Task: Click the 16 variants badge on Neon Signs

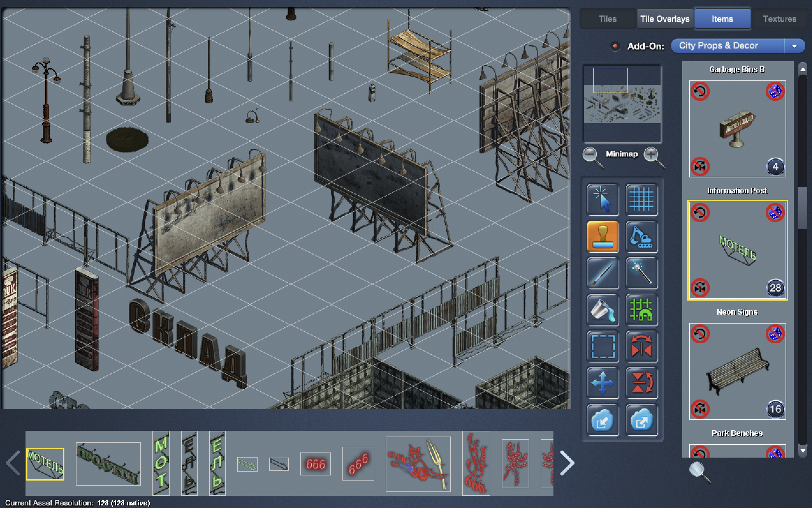Action: 775,409
